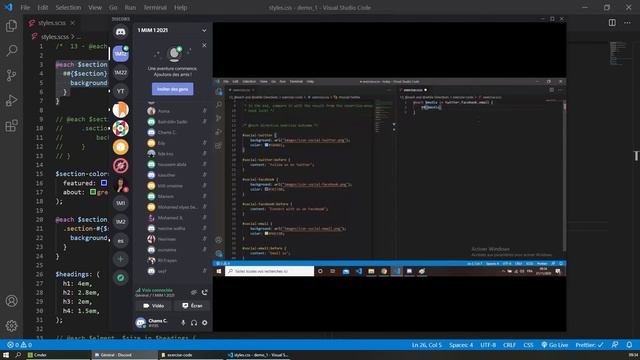Screen dimensions: 640x360
Task: Deafen audio with the headphones icon
Action: [194, 323]
